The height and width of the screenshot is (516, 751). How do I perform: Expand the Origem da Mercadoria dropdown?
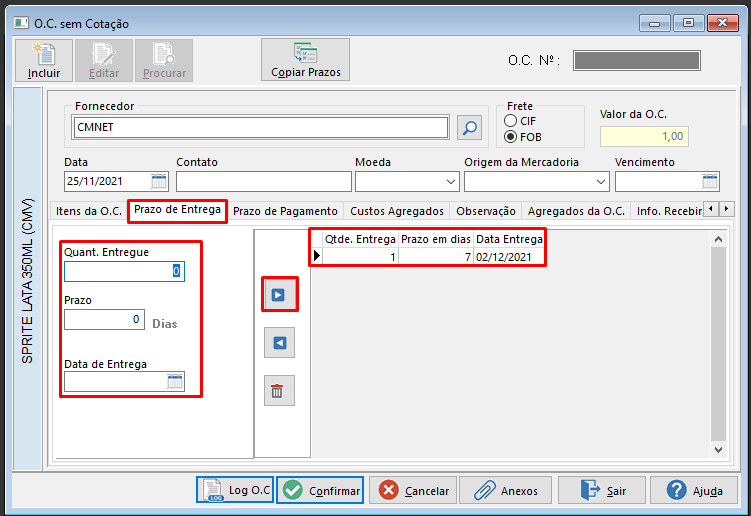point(601,182)
